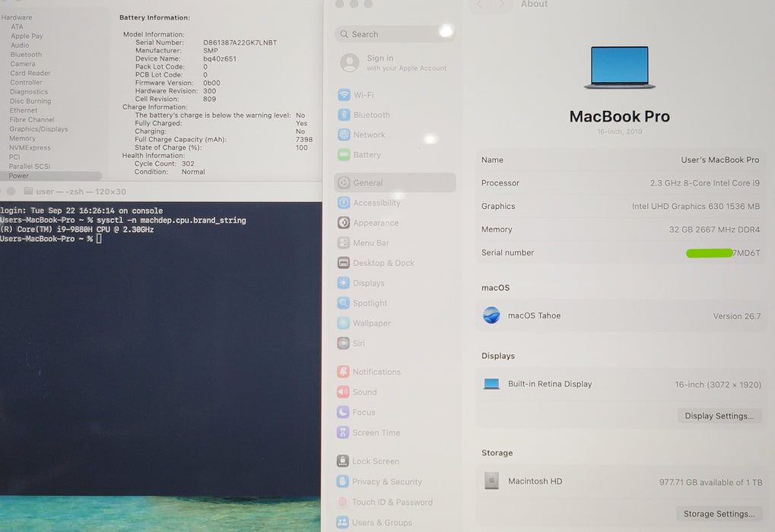Viewport: 775px width, 532px height.
Task: Click the Graphics row in About
Action: click(621, 207)
